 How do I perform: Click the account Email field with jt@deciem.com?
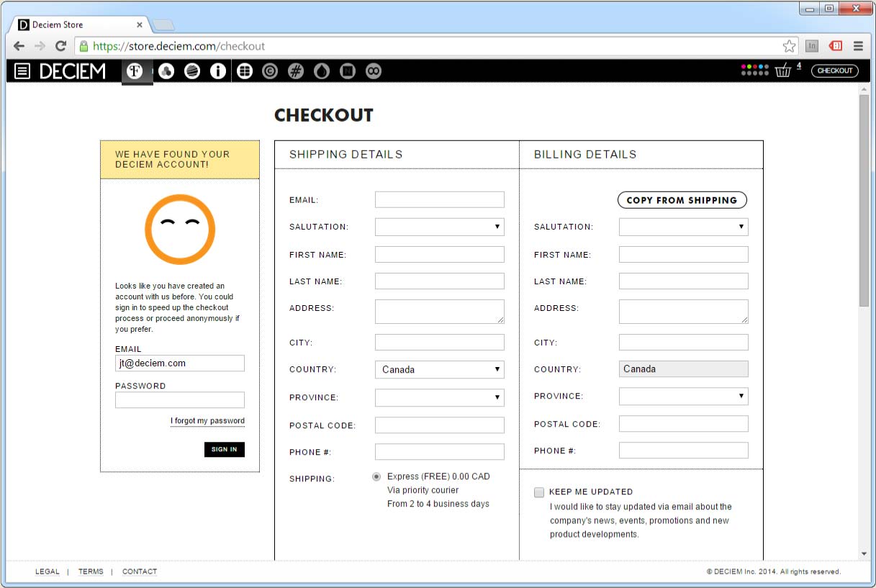click(x=180, y=363)
